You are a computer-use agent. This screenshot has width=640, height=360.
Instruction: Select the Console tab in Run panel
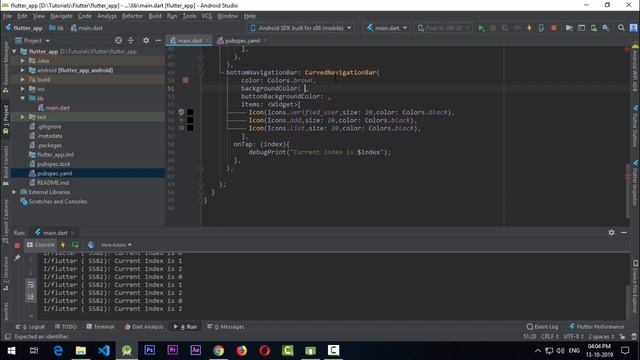pos(40,245)
